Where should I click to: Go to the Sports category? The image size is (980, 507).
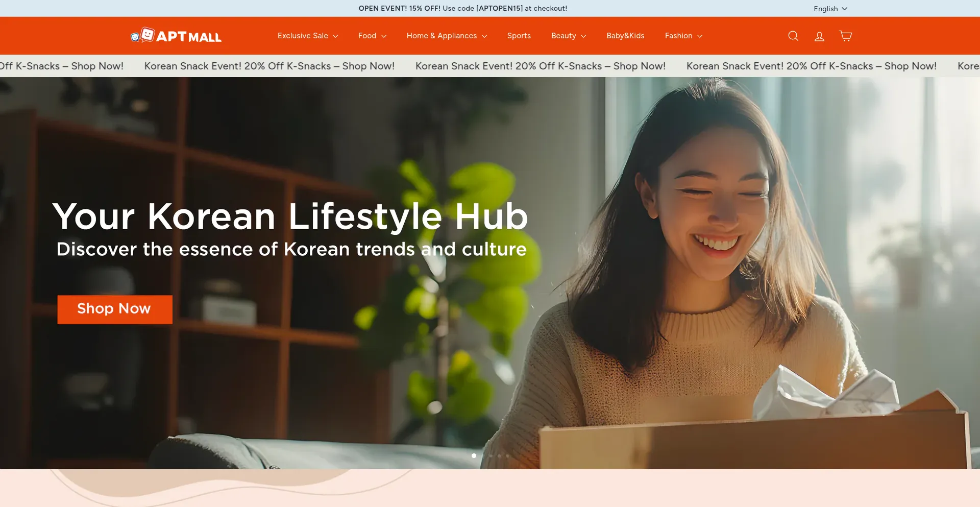pyautogui.click(x=519, y=36)
